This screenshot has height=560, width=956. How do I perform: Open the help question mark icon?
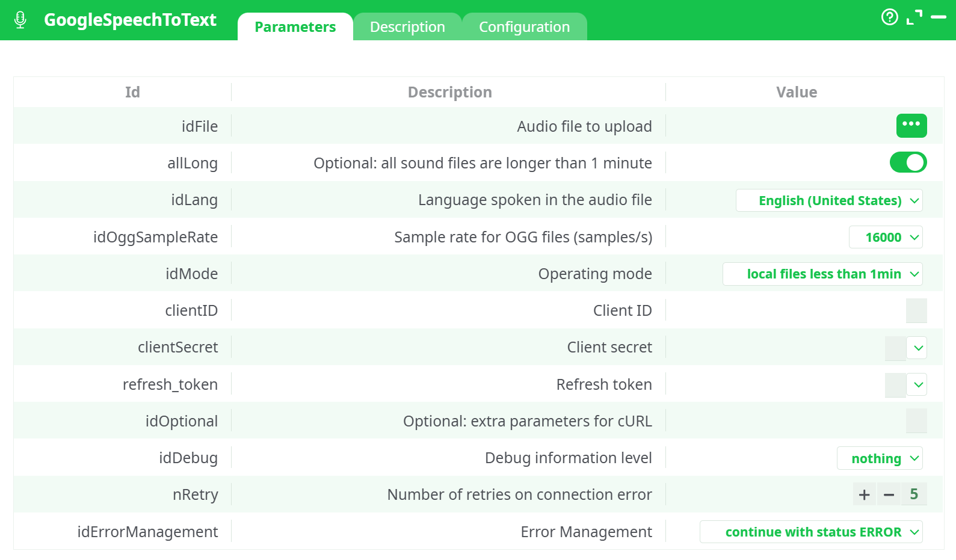tap(889, 17)
